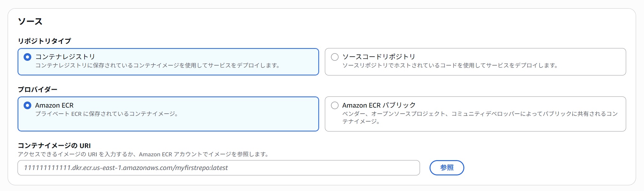Click the ソース section heading
The image size is (644, 191).
30,22
